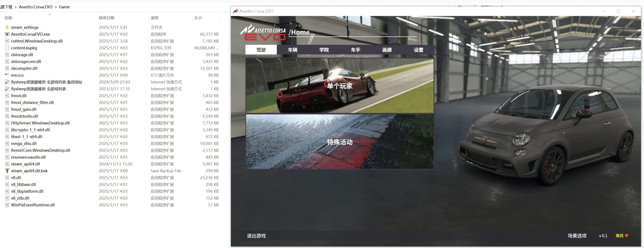Sort files by 大小 column header
644x248 pixels.
pos(198,18)
